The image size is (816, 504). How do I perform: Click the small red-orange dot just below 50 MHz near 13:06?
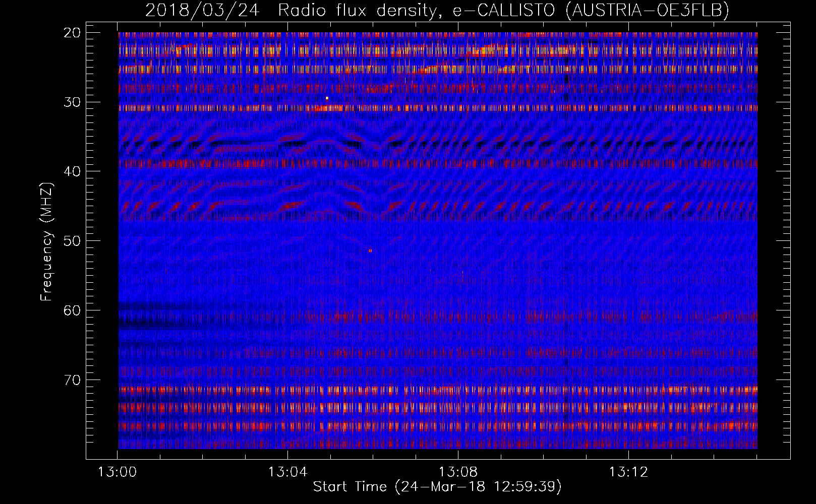pyautogui.click(x=370, y=250)
